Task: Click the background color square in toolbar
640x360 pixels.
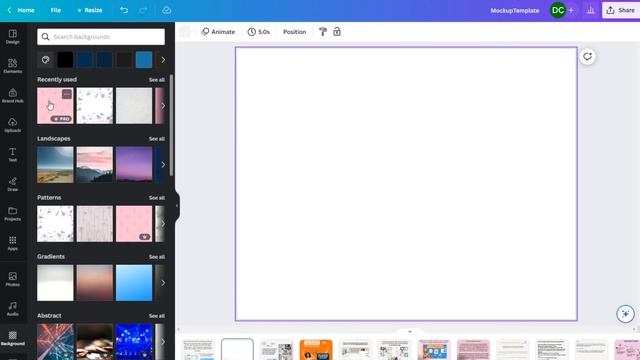Action: (184, 32)
